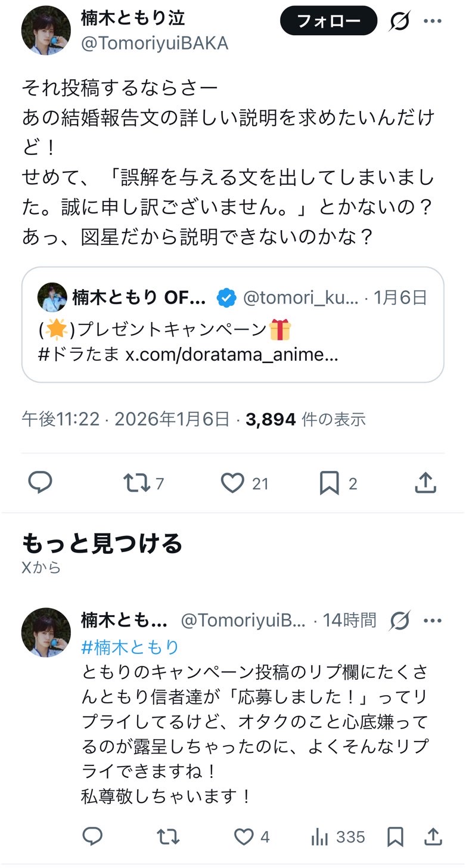Reply to the lower suggested post
This screenshot has width=466, height=868.
coord(92,836)
